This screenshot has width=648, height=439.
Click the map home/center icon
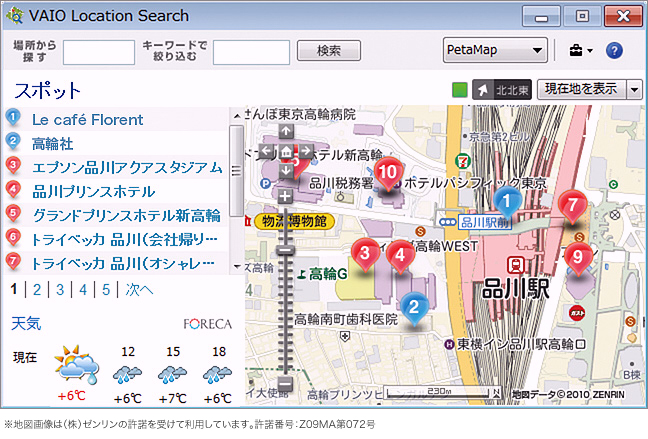tap(286, 152)
